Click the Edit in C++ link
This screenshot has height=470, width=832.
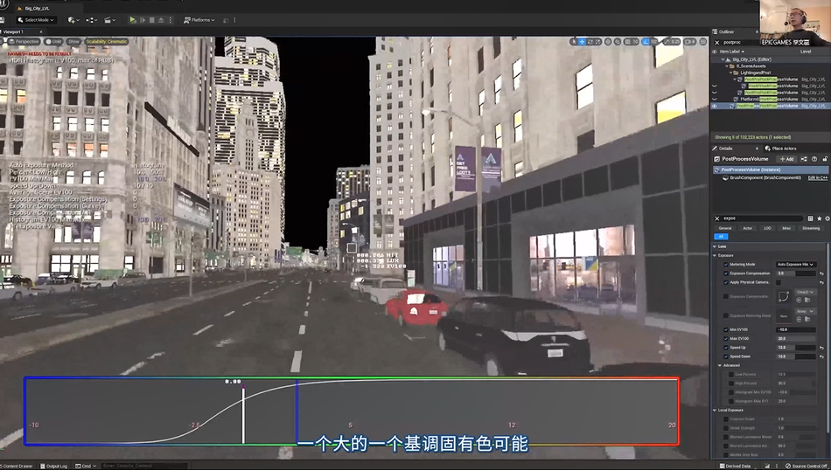[818, 178]
